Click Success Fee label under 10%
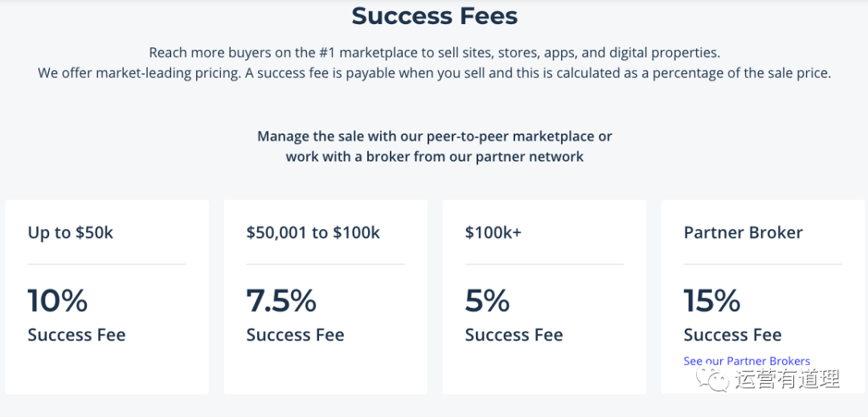This screenshot has height=417, width=868. 76,334
